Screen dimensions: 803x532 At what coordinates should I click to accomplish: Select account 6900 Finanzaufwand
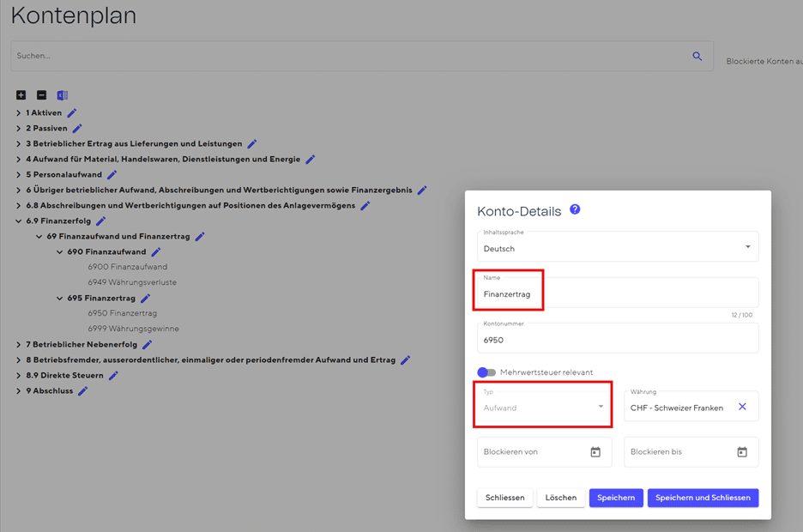[x=127, y=267]
